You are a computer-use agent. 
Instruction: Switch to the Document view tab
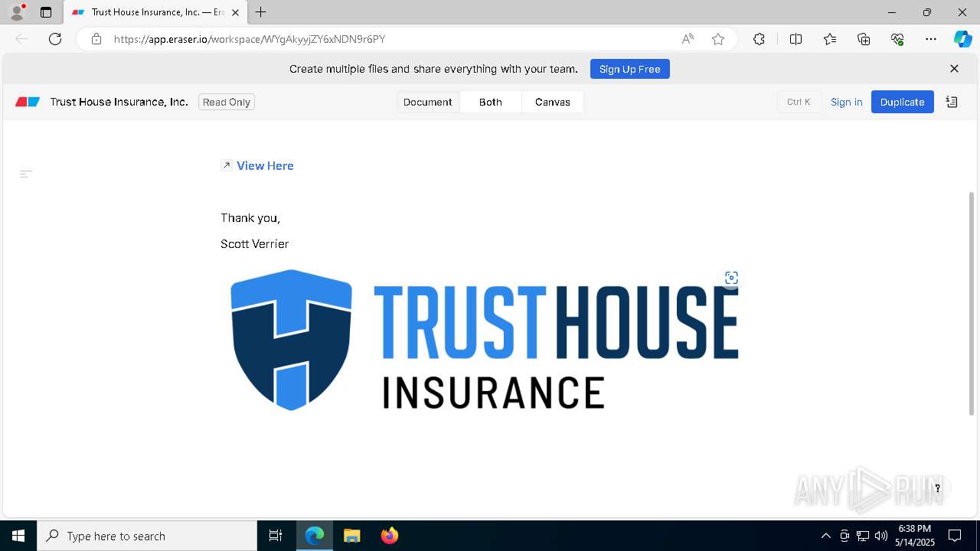pos(428,102)
